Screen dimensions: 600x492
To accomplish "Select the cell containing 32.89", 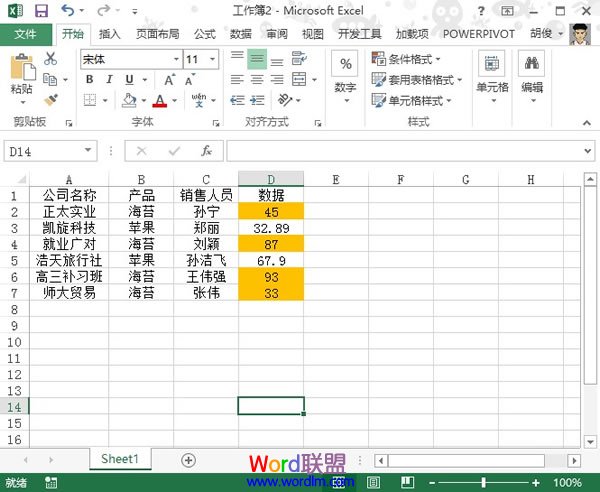I will (x=271, y=228).
